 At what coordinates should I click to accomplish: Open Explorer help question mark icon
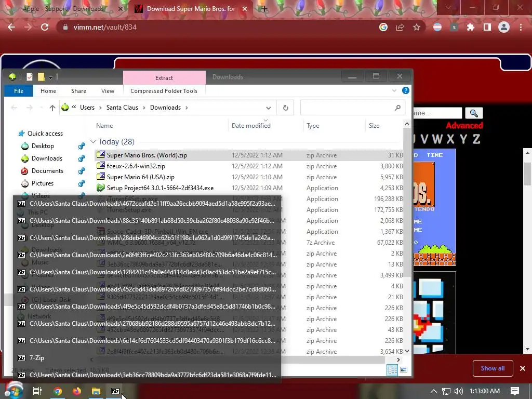click(405, 90)
